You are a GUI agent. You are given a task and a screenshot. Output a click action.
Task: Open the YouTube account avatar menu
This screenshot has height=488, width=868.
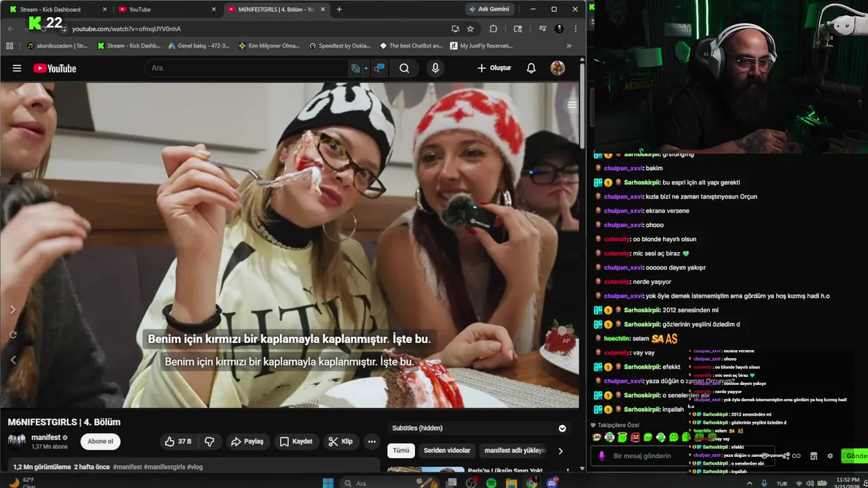click(557, 68)
